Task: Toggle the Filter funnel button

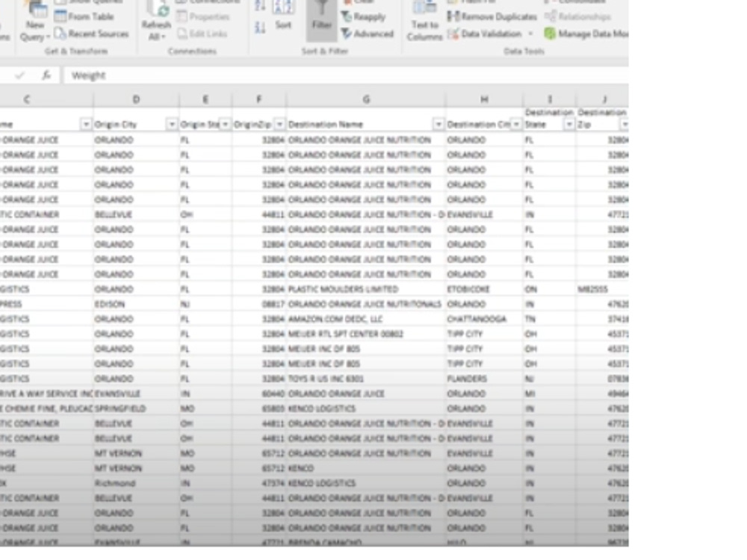Action: coord(322,20)
